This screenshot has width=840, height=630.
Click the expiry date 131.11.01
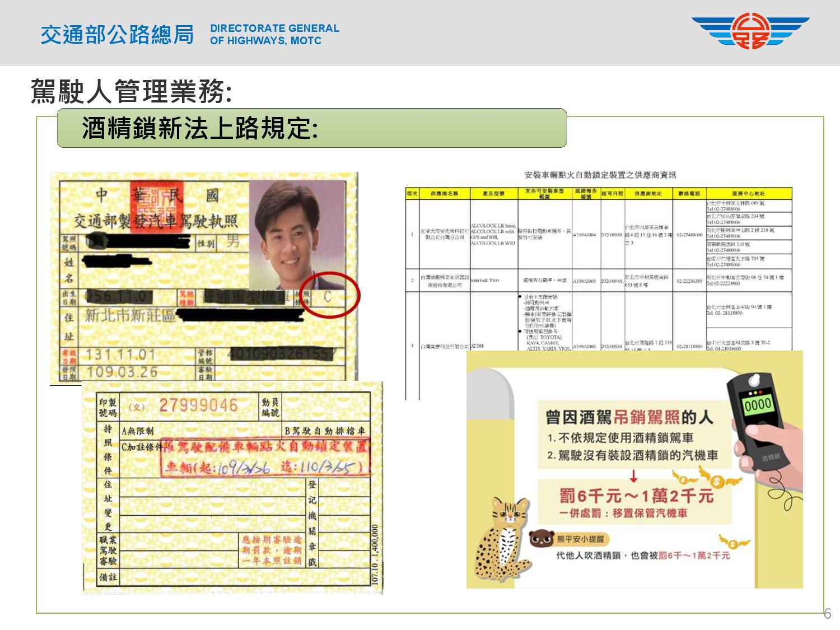120,355
